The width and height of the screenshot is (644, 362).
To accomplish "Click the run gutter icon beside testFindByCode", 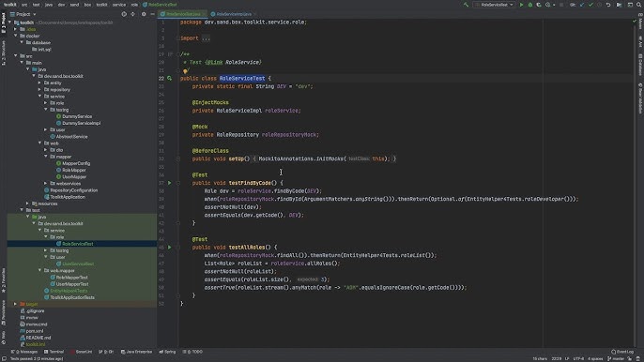I will click(169, 183).
